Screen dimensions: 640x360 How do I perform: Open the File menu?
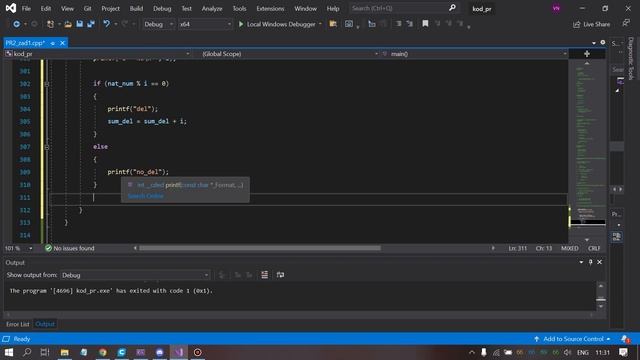click(x=26, y=9)
